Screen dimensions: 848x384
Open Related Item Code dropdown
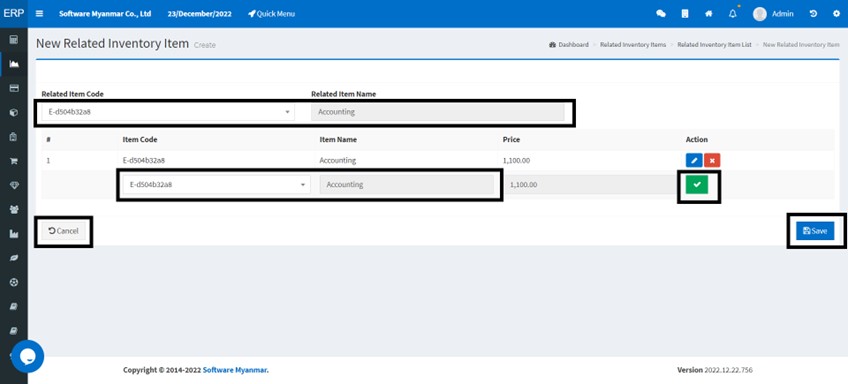click(x=168, y=112)
